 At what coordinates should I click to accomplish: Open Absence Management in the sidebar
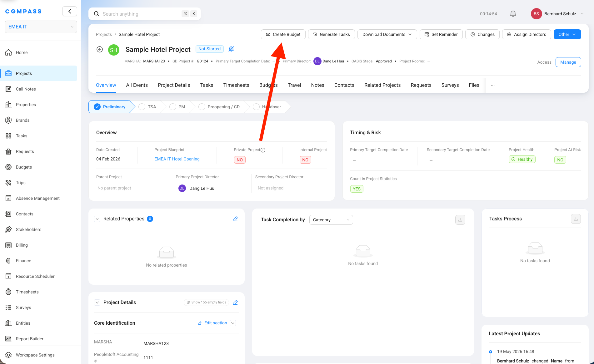tap(37, 198)
